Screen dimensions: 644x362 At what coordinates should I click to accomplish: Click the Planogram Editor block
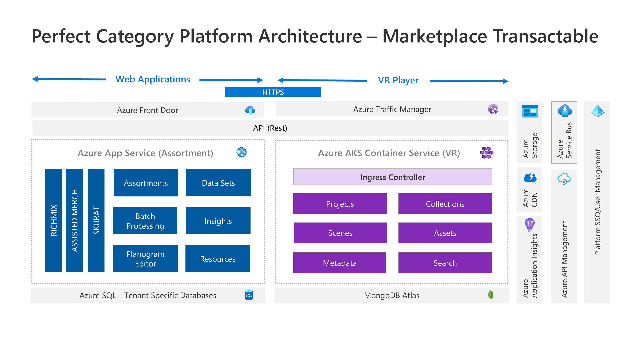145,259
